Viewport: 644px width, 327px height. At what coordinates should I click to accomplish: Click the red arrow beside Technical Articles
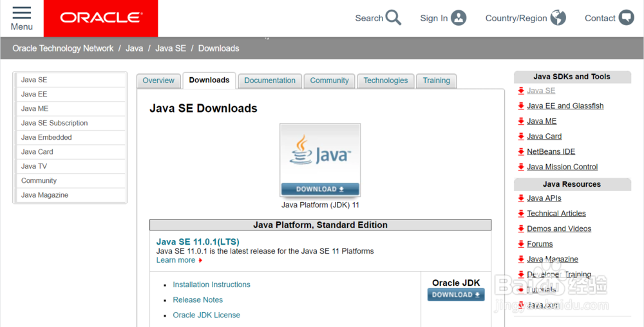521,213
